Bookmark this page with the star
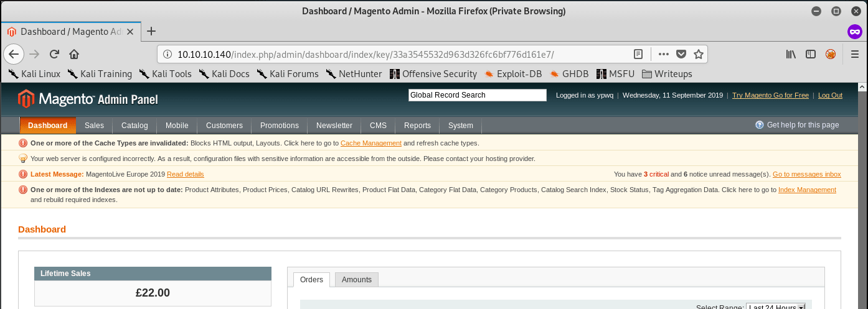Image resolution: width=868 pixels, height=309 pixels. (x=699, y=54)
